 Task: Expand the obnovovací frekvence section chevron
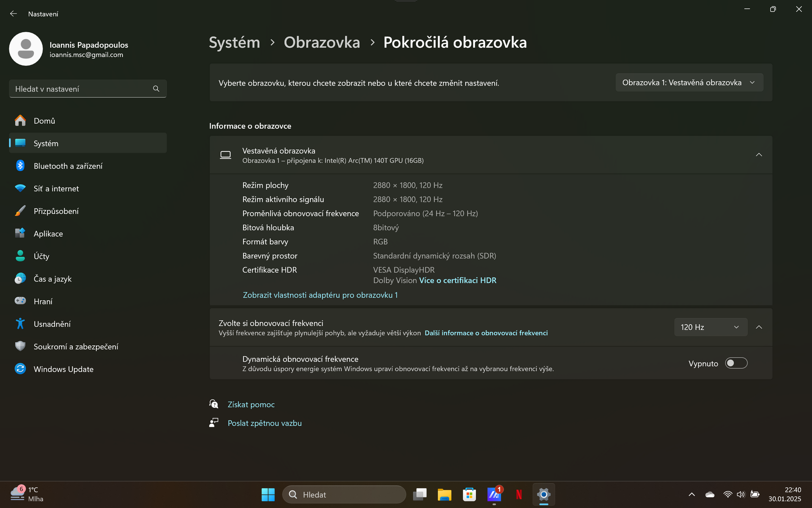759,326
